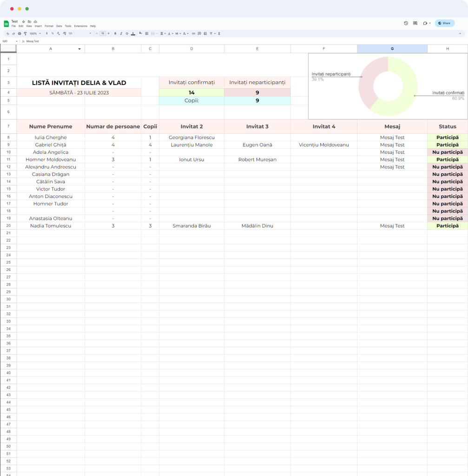Click the Undo icon in toolbar
The image size is (468, 476).
[7, 33]
